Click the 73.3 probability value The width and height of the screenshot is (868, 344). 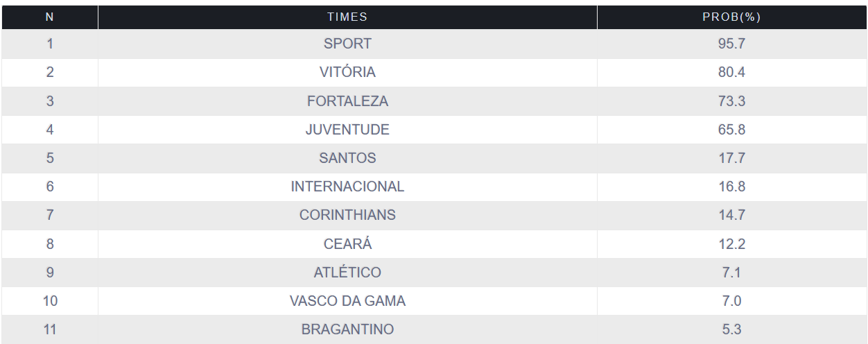click(731, 101)
